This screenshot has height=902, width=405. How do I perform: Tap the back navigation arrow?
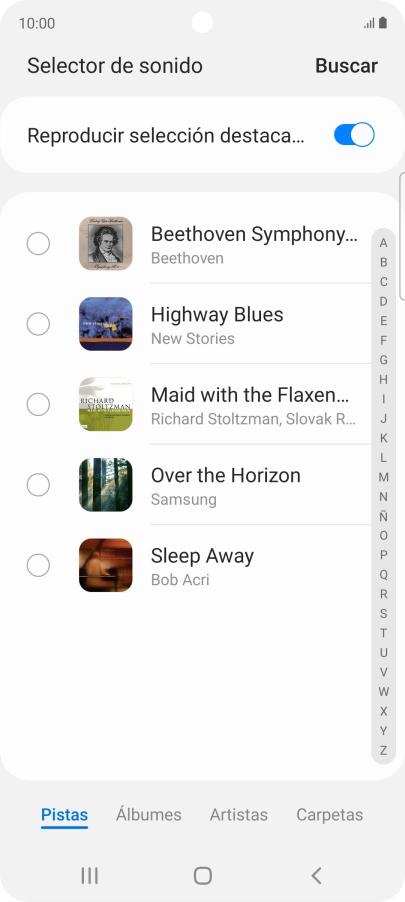tap(316, 876)
